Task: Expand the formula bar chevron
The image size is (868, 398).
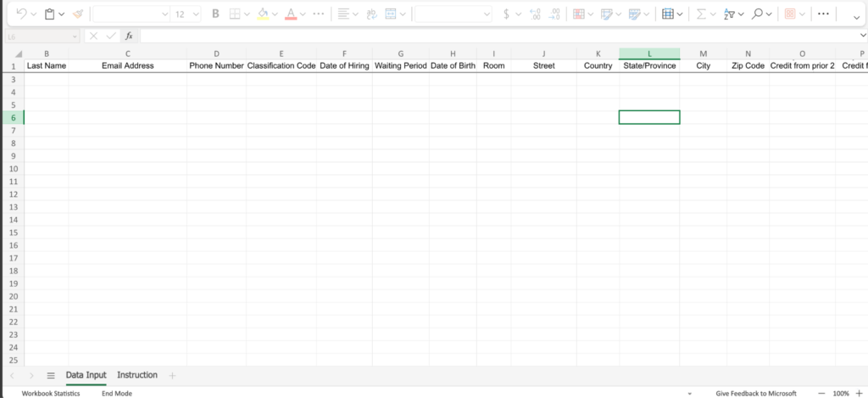Action: (x=861, y=36)
